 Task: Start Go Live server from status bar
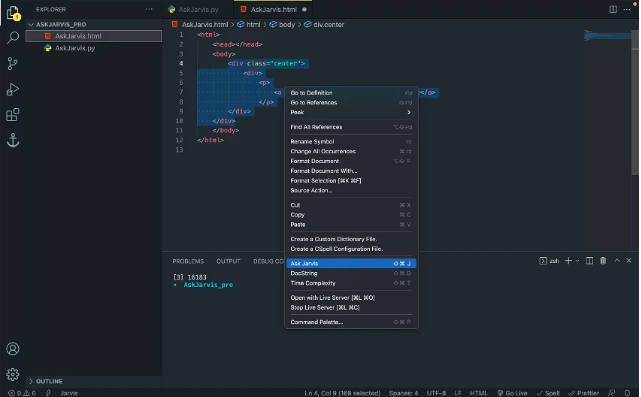click(x=512, y=393)
